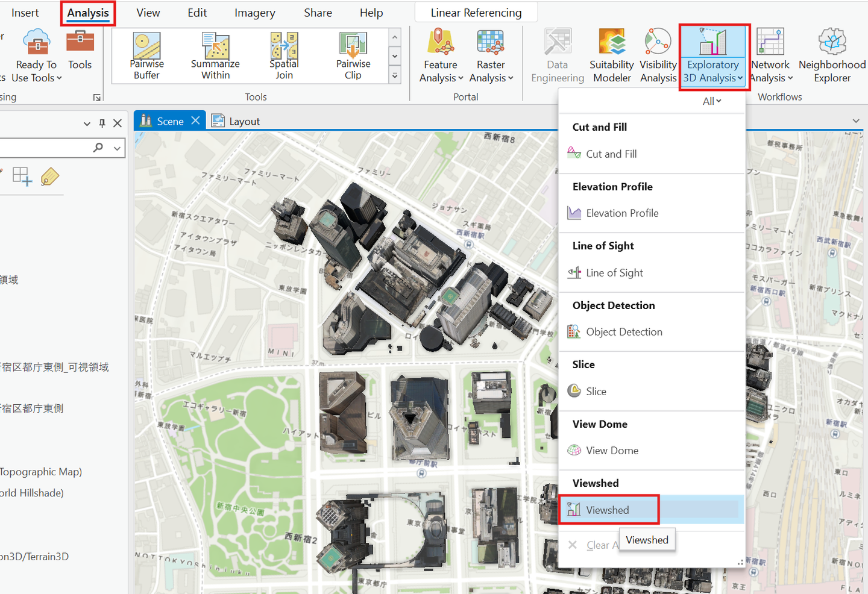This screenshot has height=594, width=868.
Task: Open the View ribbon tab
Action: coord(148,13)
